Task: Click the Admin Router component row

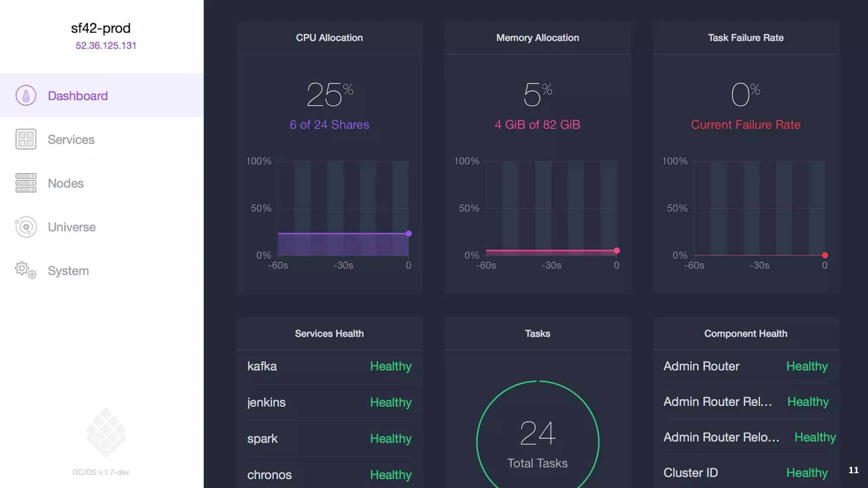Action: (701, 366)
